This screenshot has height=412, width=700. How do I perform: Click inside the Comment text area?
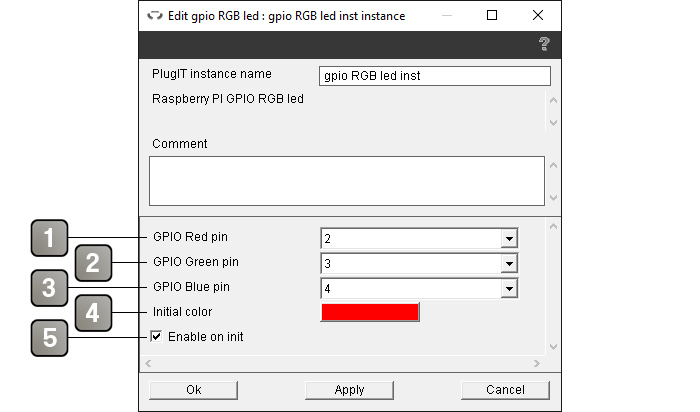347,181
